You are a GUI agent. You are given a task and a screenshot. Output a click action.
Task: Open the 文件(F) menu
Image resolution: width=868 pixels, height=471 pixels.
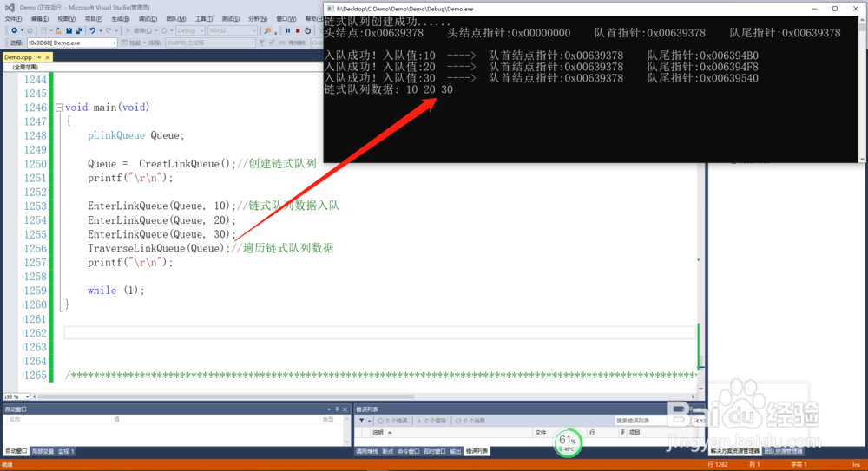(x=13, y=19)
